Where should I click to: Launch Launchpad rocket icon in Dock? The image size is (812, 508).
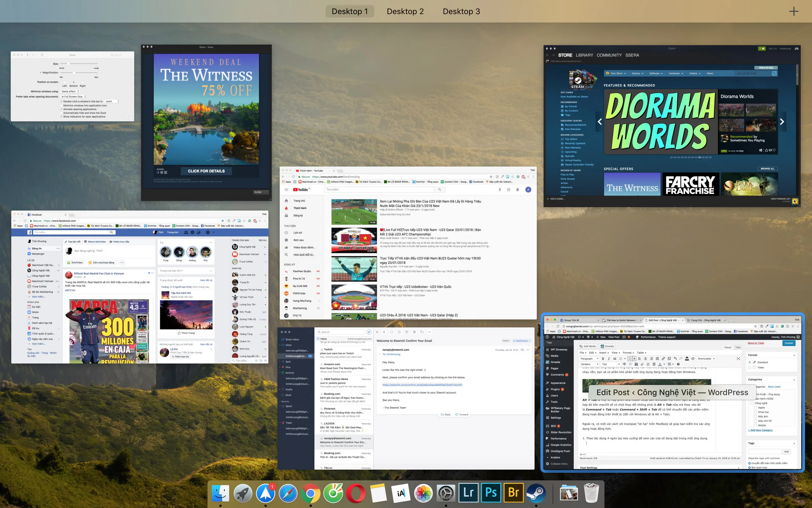coord(243,493)
